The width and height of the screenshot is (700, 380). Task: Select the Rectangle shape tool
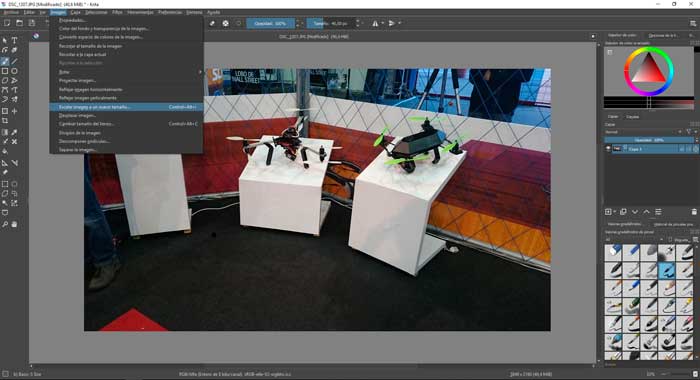(5, 71)
